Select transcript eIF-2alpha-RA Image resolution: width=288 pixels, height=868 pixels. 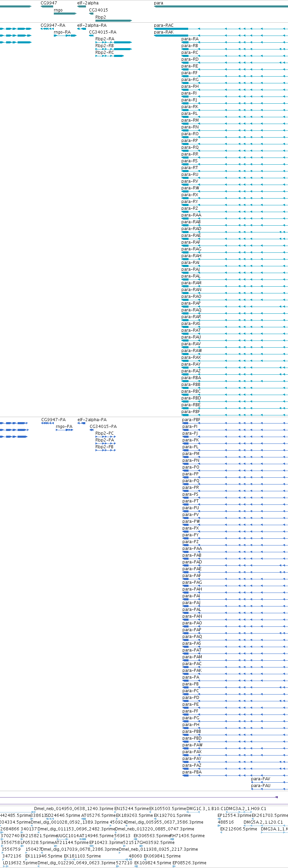click(92, 25)
